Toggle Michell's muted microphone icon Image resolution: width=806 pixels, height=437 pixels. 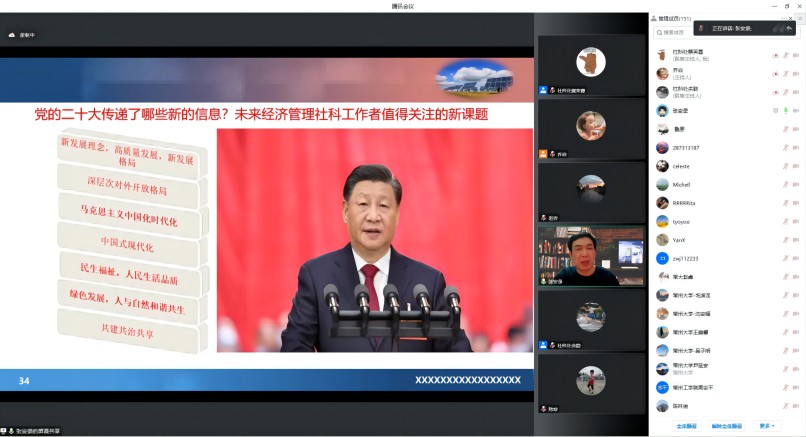click(x=786, y=184)
